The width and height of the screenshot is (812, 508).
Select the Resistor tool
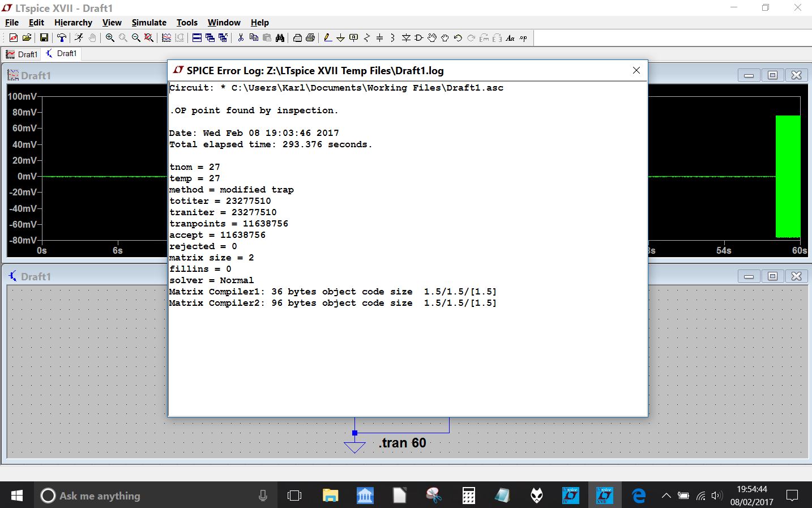(367, 38)
